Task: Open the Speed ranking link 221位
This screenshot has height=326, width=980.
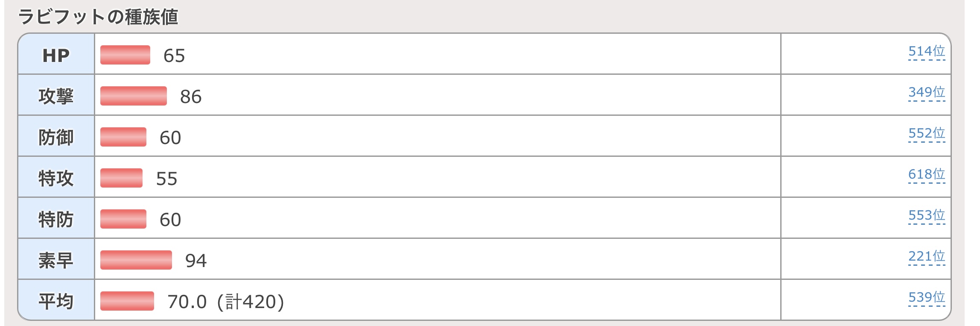Action: coord(927,256)
